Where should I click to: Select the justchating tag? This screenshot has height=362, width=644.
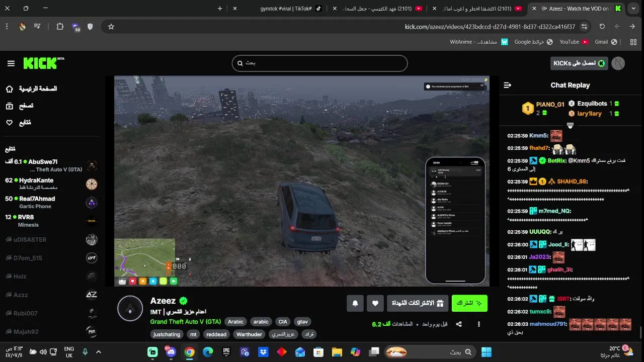[x=167, y=334]
